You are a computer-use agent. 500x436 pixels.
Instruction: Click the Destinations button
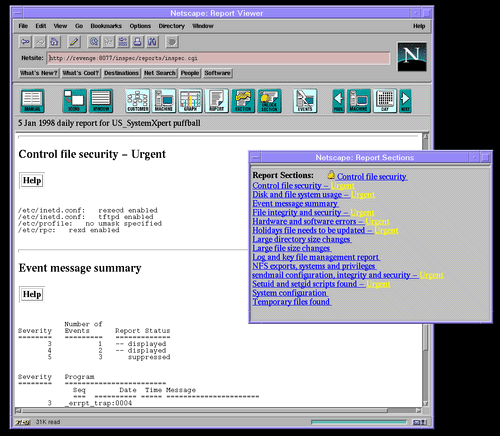point(121,73)
